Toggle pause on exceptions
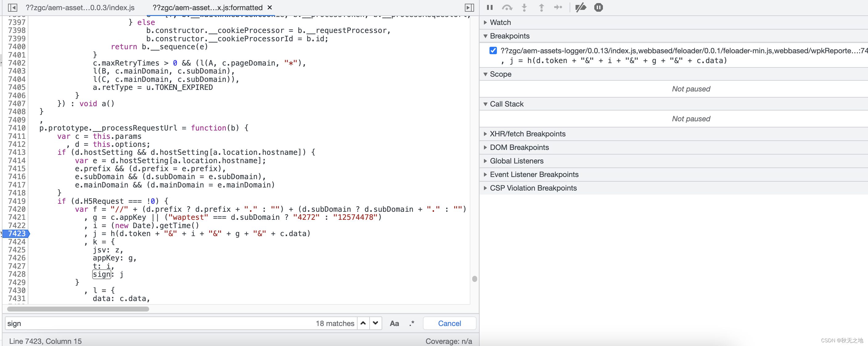This screenshot has width=868, height=346. click(598, 7)
